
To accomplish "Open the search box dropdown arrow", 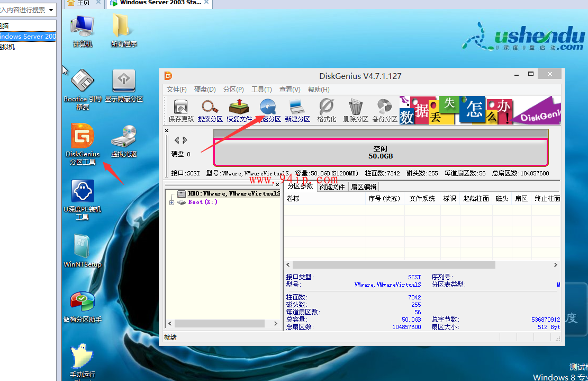I will [51, 10].
